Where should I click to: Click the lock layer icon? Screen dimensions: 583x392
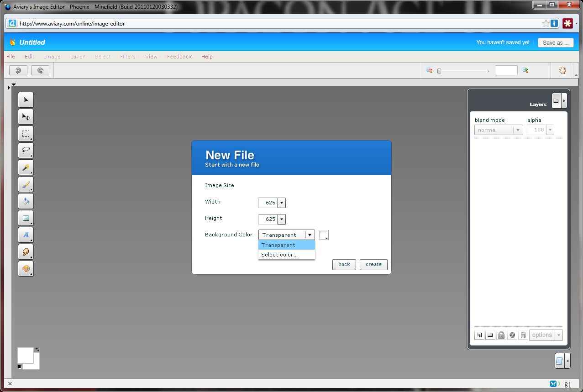click(x=501, y=335)
